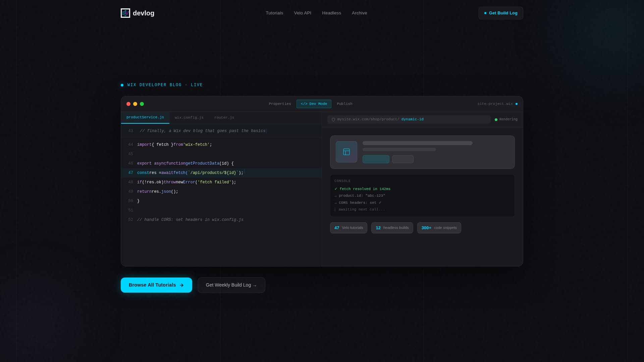
Task: Click line number 52 in gutter
Action: pyautogui.click(x=130, y=220)
